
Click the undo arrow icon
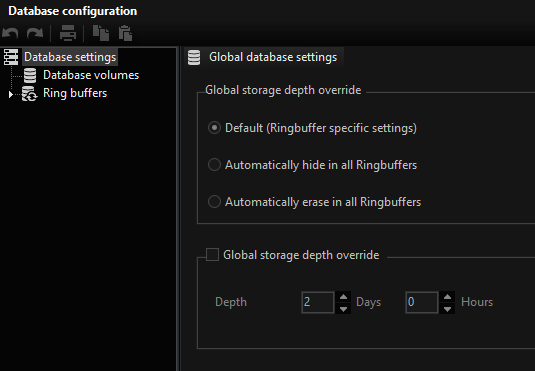10,33
